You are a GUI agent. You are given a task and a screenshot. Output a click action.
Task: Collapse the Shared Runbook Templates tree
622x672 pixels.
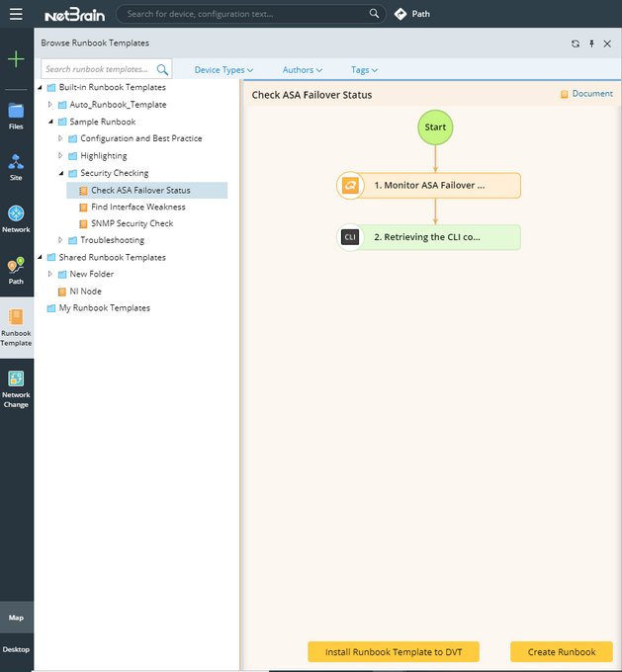pos(40,257)
